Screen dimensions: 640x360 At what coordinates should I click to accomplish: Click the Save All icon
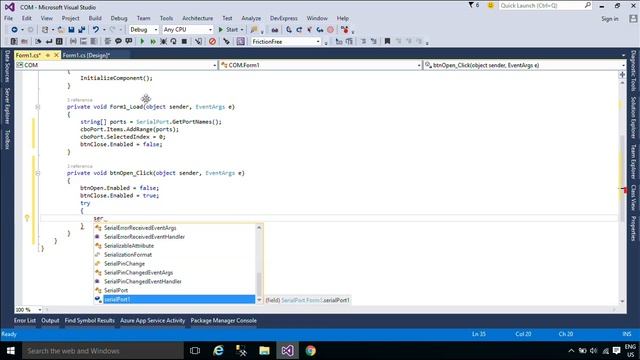82,30
